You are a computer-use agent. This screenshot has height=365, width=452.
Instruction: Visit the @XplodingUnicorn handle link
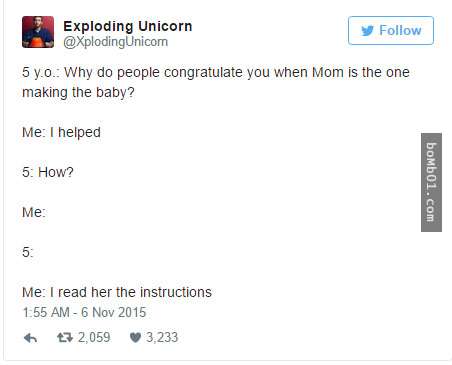pos(115,42)
